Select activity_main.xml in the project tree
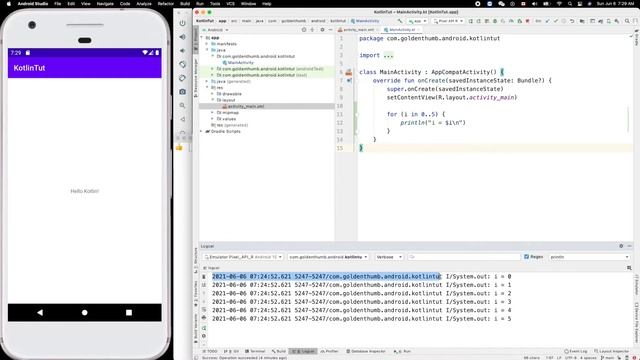This screenshot has height=360, width=640. pyautogui.click(x=243, y=106)
